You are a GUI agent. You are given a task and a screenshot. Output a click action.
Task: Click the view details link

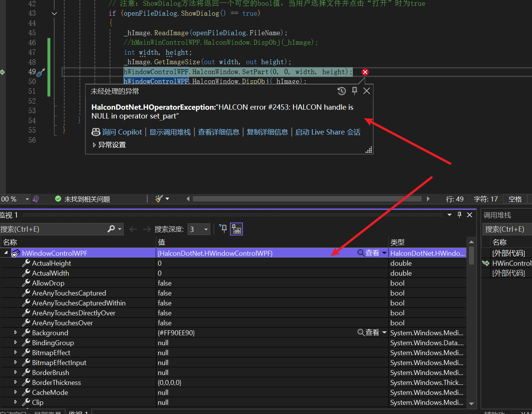(x=218, y=132)
